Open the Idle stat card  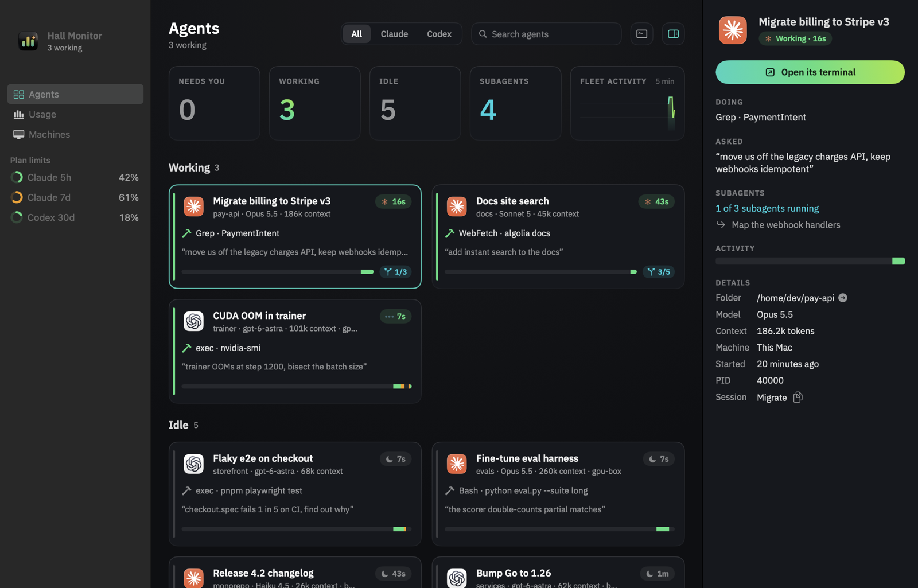[x=415, y=103]
